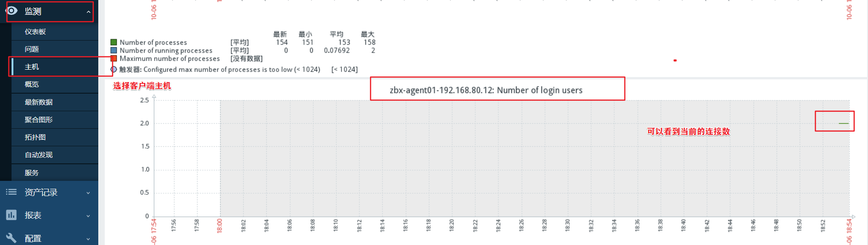Click the eye icon beside 监测
The height and width of the screenshot is (245, 868).
click(12, 11)
